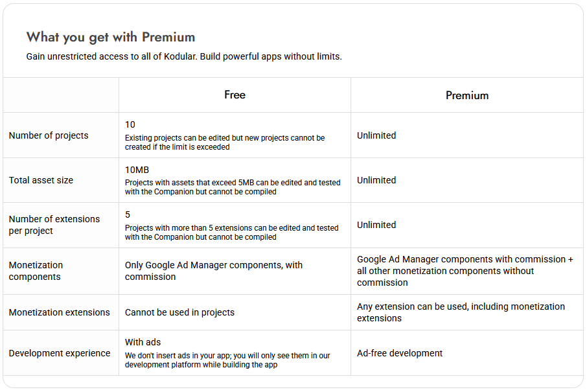Click the "What you get with Premium" heading
The height and width of the screenshot is (392, 587).
point(111,37)
